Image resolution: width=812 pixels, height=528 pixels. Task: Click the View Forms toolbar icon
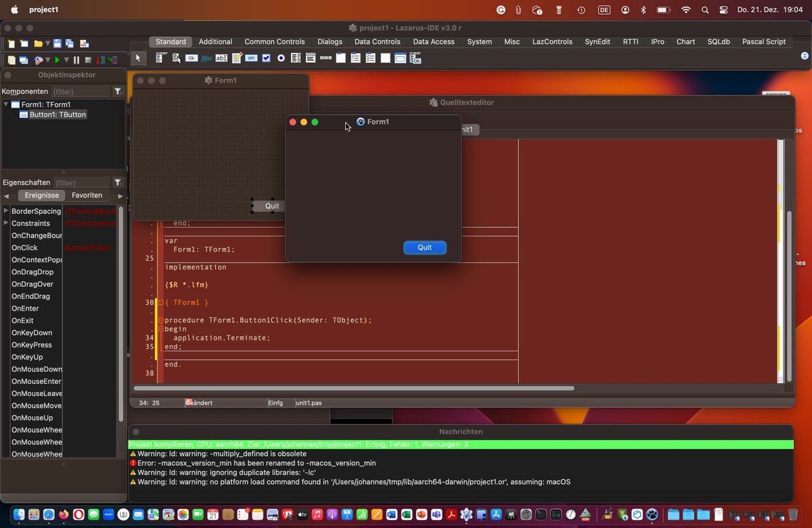[x=24, y=60]
